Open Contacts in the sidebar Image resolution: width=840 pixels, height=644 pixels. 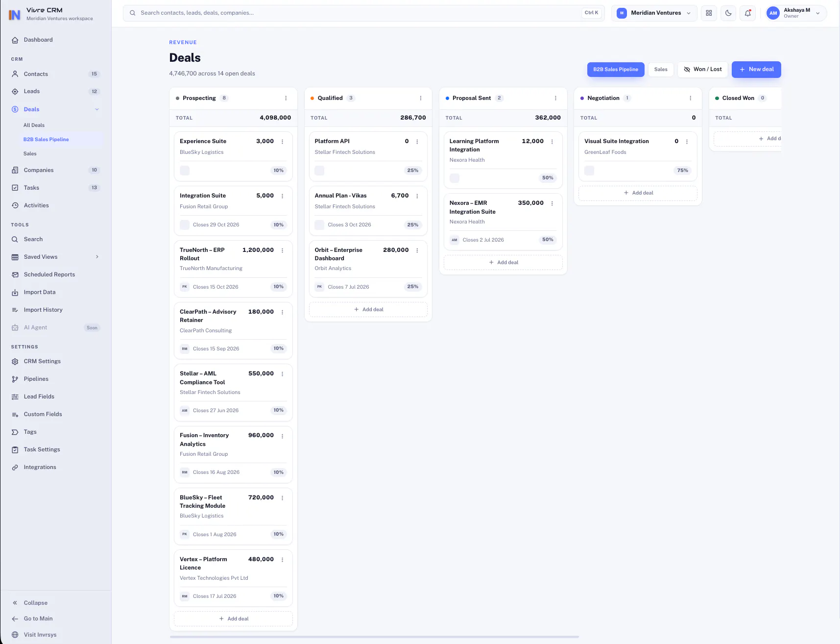coord(56,74)
